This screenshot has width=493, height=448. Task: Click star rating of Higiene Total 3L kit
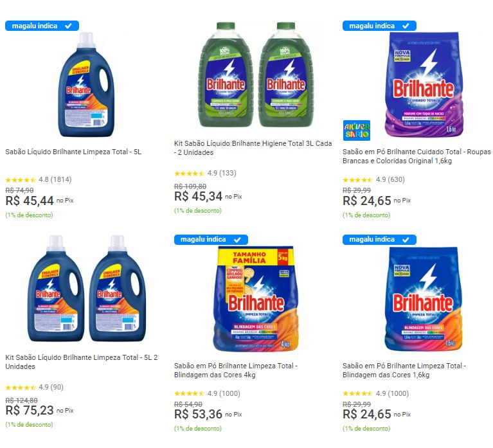click(189, 174)
